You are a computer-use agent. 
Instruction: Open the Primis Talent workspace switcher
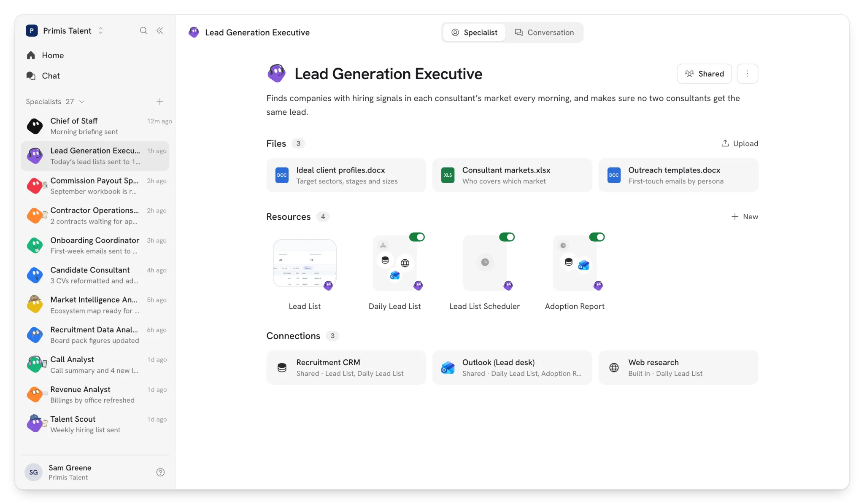point(65,31)
